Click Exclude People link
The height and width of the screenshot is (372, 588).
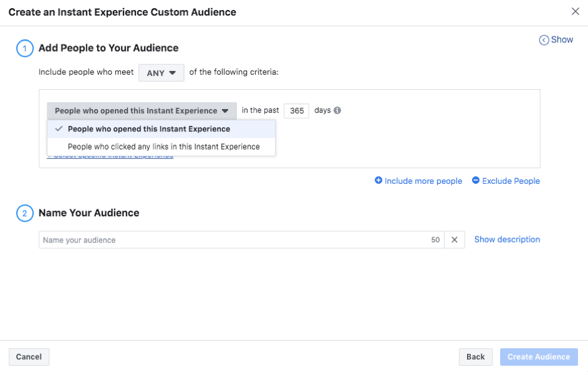[506, 181]
